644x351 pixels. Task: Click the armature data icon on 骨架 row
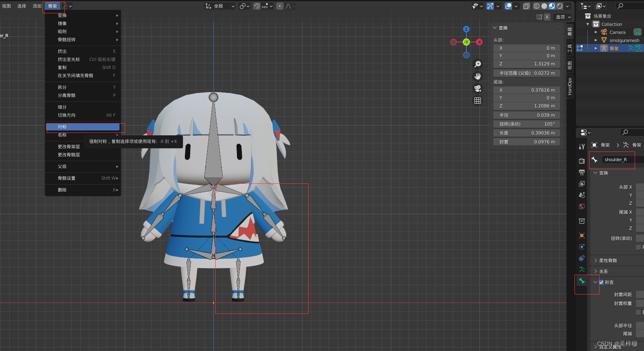(x=630, y=48)
